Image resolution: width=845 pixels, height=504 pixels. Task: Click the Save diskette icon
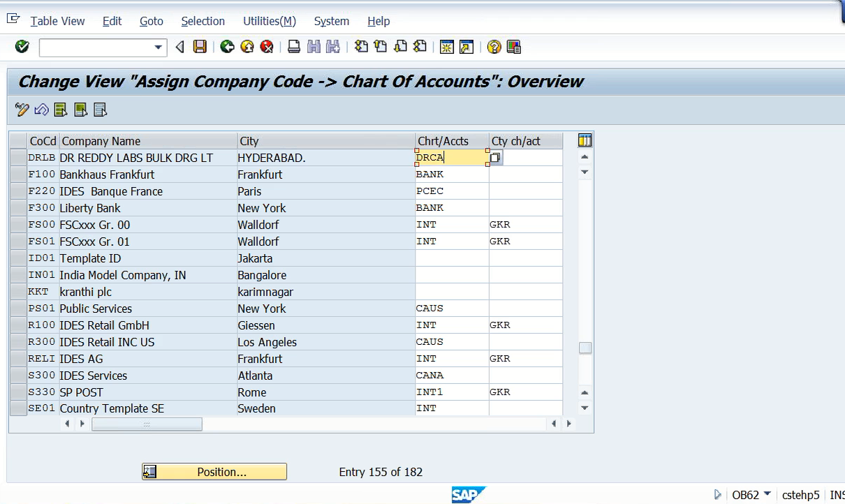pyautogui.click(x=200, y=47)
